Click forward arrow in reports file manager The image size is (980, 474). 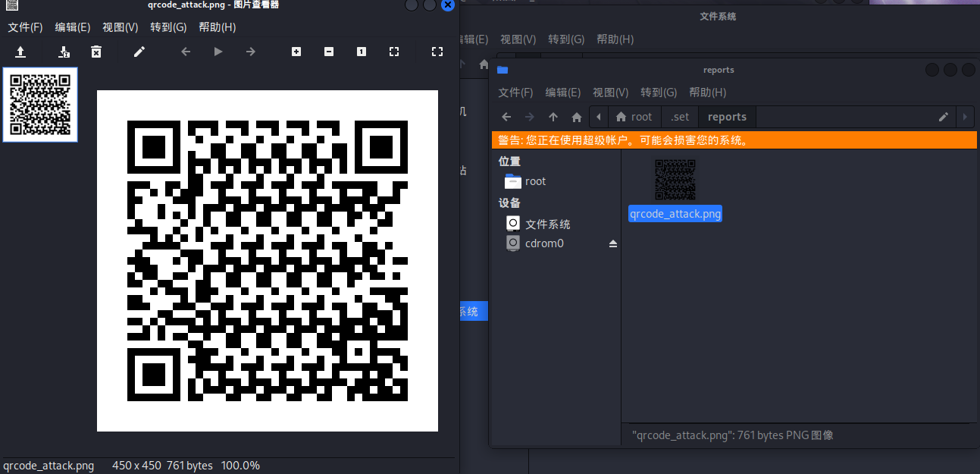(530, 117)
